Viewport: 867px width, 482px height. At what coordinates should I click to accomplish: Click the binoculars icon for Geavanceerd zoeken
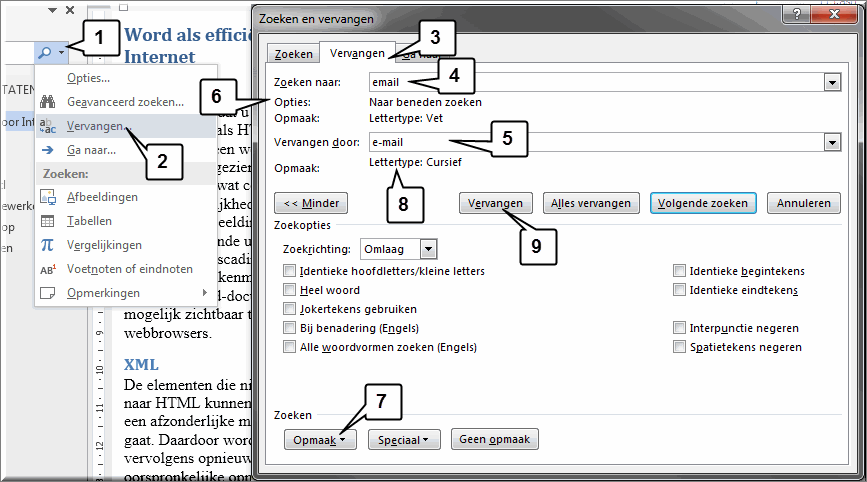tap(48, 102)
